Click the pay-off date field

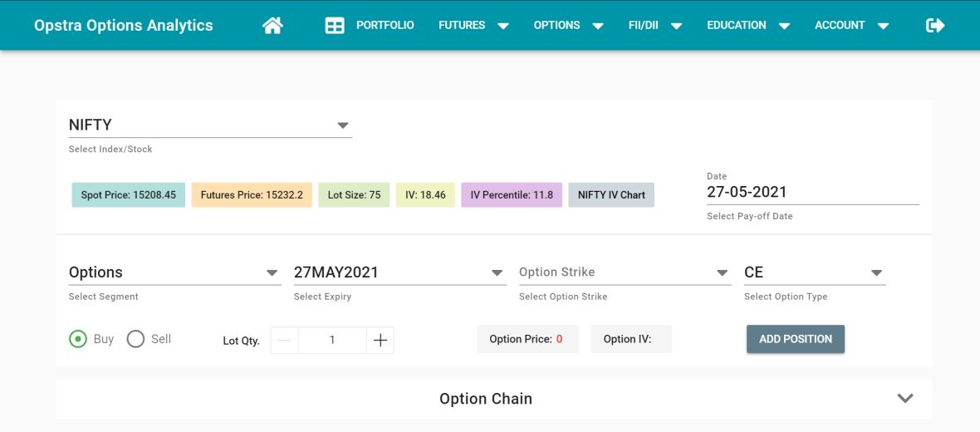812,192
